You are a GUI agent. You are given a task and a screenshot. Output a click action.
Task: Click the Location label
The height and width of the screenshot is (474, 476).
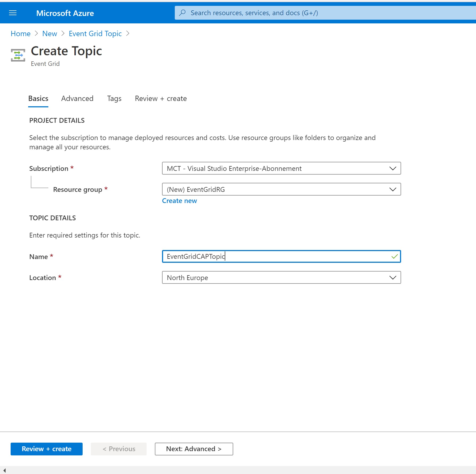pyautogui.click(x=42, y=278)
